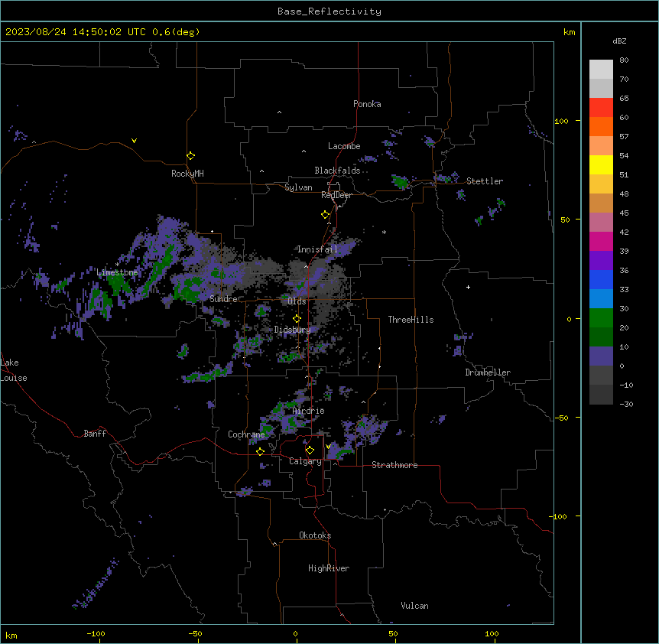This screenshot has height=644, width=659.
Task: Click the RockyMH label
Action: point(187,174)
